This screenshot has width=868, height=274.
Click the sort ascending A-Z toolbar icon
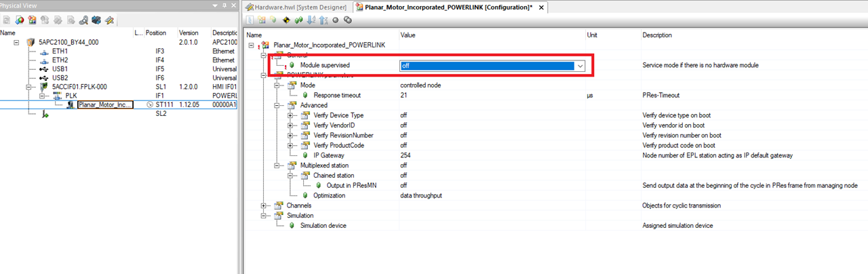point(311,20)
